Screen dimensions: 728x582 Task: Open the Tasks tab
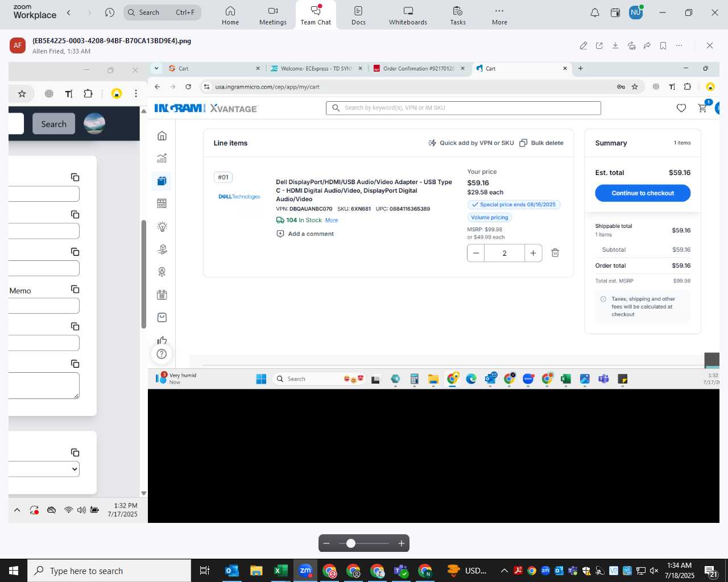click(458, 15)
